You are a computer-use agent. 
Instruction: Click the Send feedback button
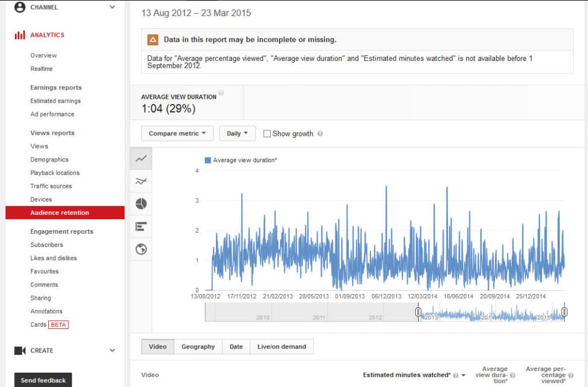[x=43, y=380]
